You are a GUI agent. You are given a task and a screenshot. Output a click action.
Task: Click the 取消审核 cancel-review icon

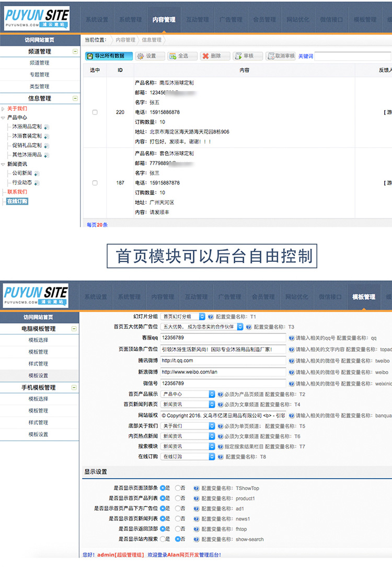pos(270,56)
